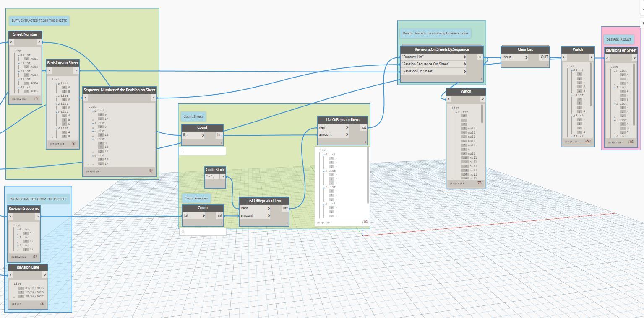Click the Revision Date node output port
Image resolution: width=644 pixels, height=318 pixels.
click(45, 275)
